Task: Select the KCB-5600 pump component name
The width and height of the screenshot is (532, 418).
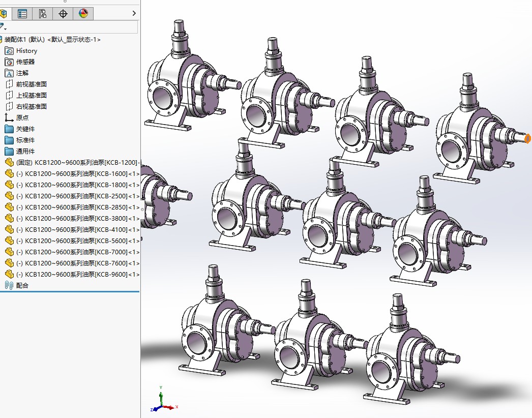Action: pyautogui.click(x=78, y=241)
